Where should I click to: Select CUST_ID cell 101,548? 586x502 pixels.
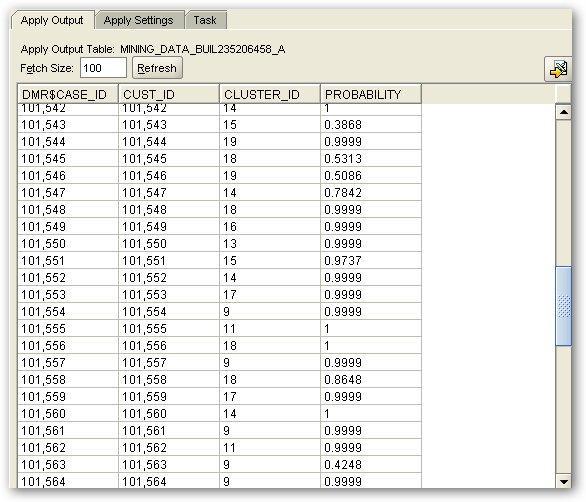(x=169, y=210)
